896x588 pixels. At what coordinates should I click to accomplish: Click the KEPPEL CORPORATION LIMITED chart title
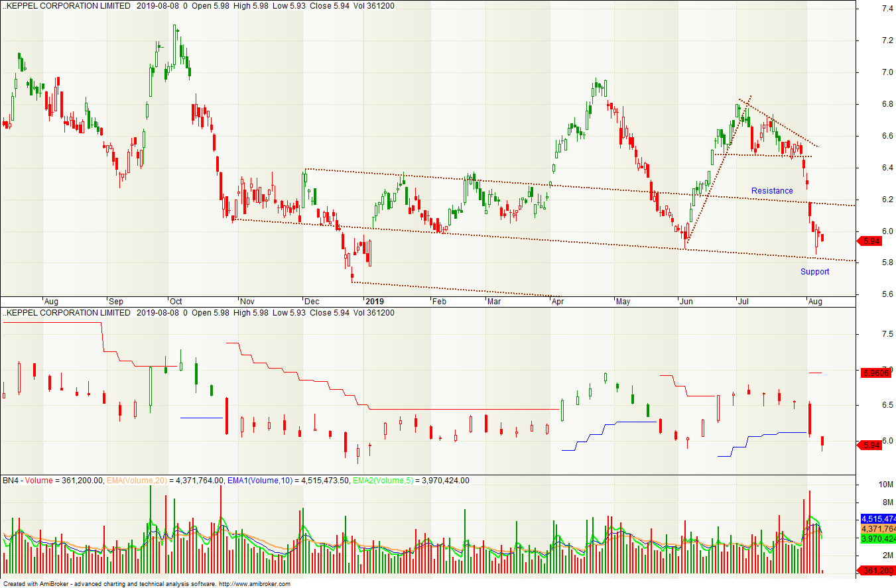(x=66, y=6)
